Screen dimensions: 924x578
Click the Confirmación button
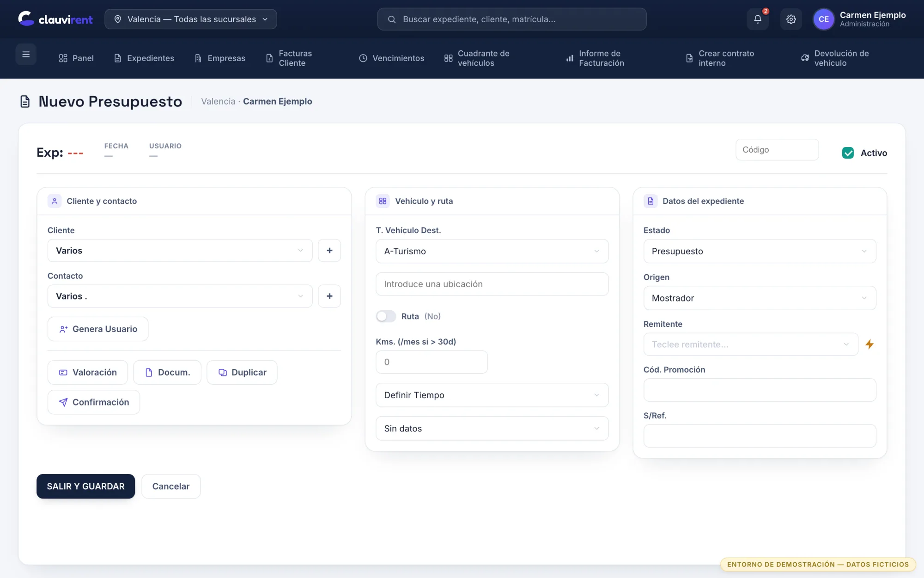click(94, 402)
